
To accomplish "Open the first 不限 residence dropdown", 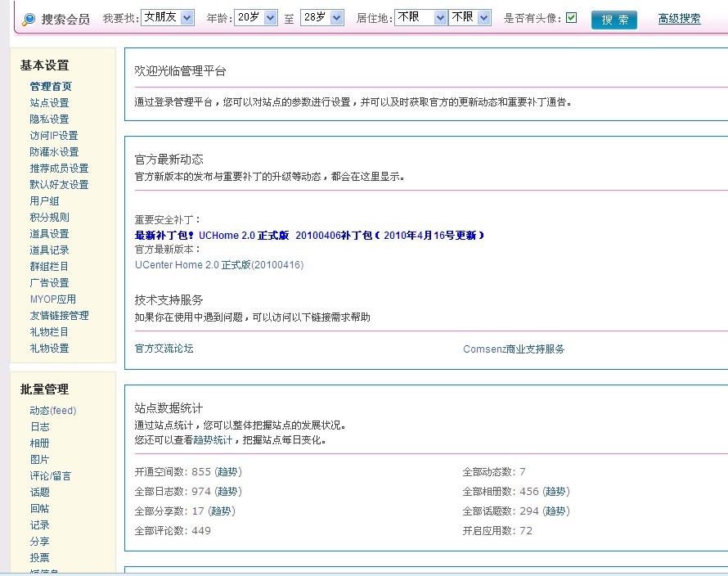I will coord(421,18).
